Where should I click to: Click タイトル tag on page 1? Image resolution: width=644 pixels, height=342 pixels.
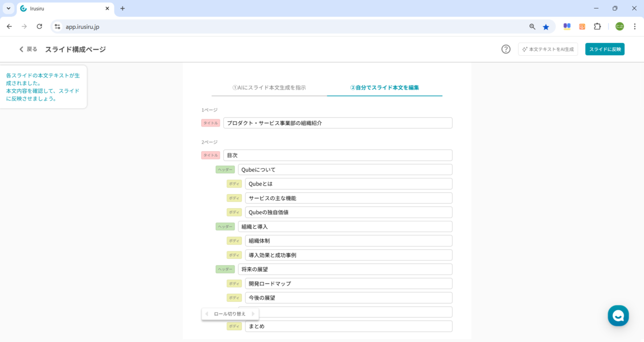(x=210, y=123)
